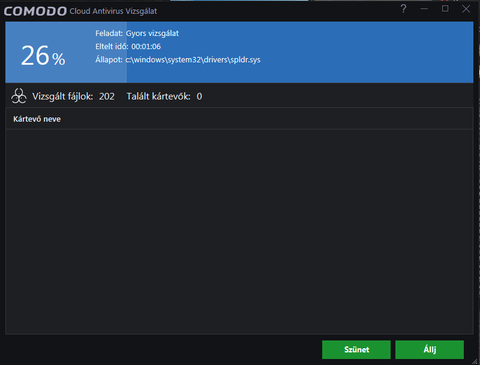
Task: Click the COMODO logo in title bar
Action: coord(35,11)
